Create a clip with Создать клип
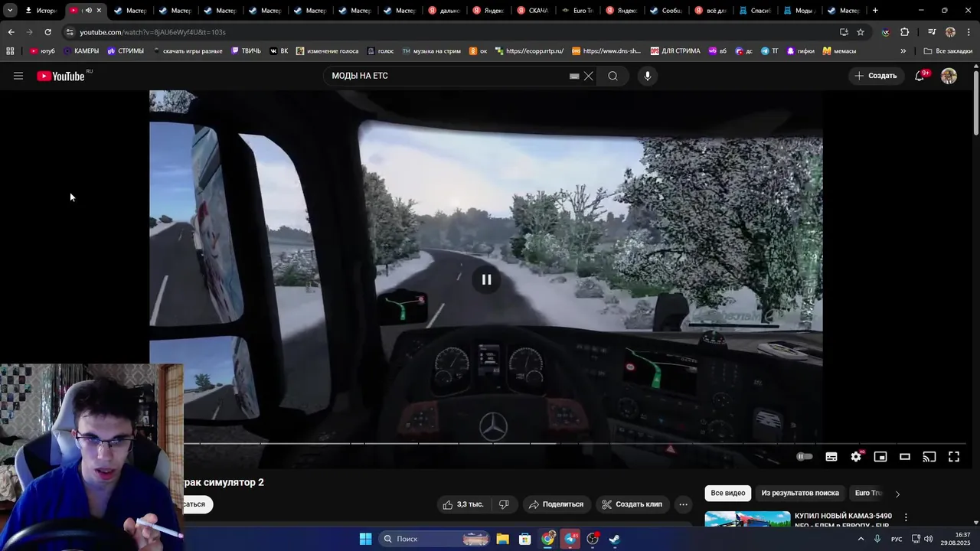 (x=632, y=504)
